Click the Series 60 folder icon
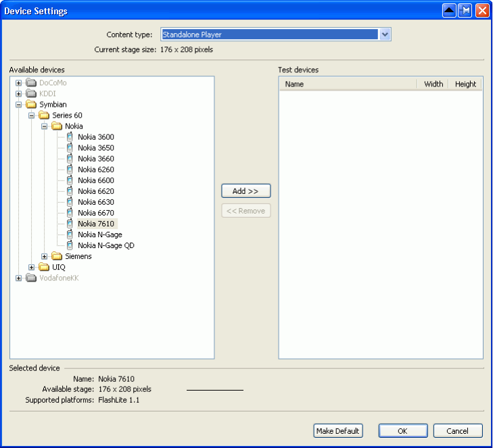This screenshot has width=493, height=448. click(x=44, y=116)
